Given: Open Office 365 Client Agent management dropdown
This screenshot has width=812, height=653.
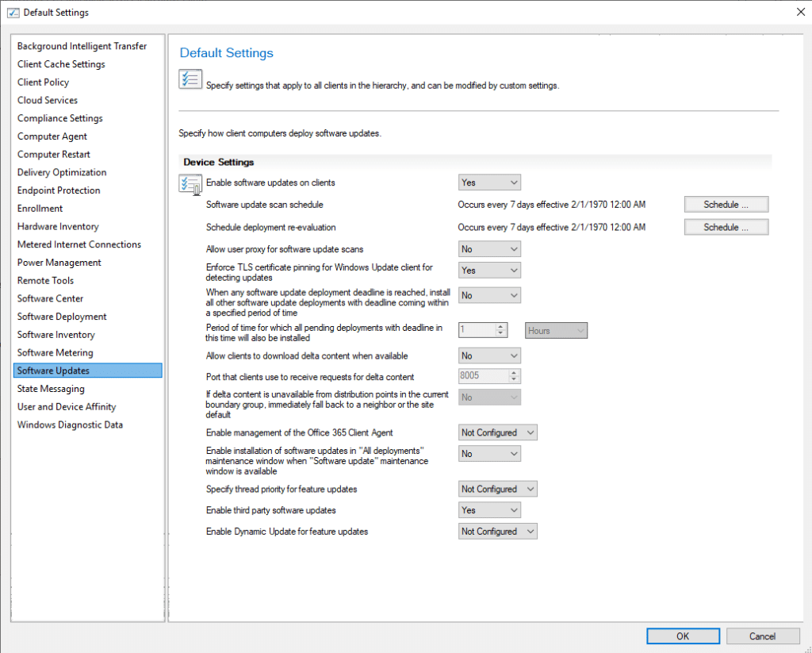Looking at the screenshot, I should point(497,432).
